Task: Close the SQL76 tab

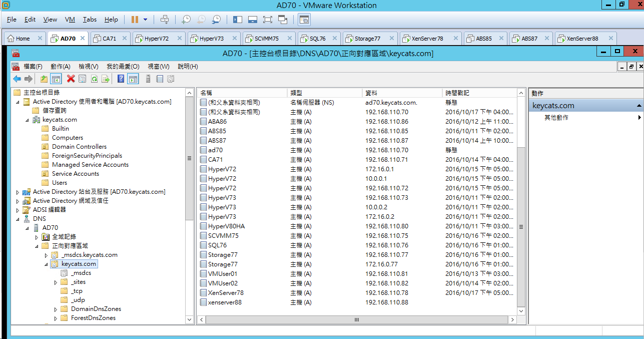Action: coord(334,39)
